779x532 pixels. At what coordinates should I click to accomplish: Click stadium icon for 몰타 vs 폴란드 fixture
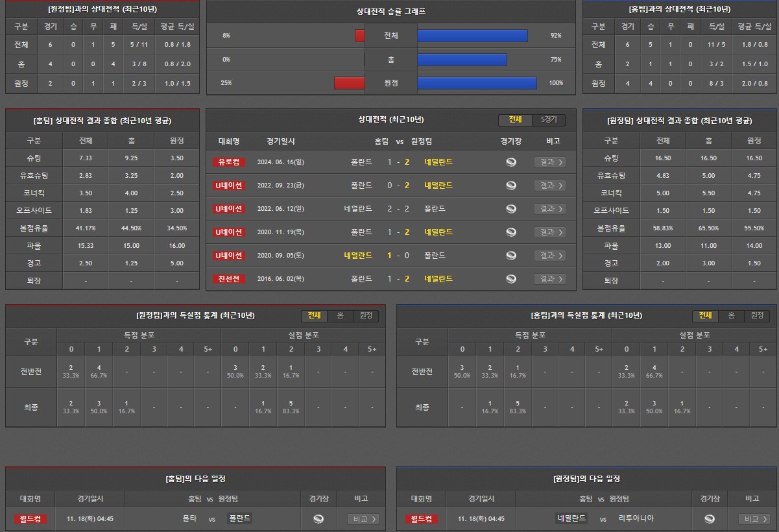click(x=318, y=519)
